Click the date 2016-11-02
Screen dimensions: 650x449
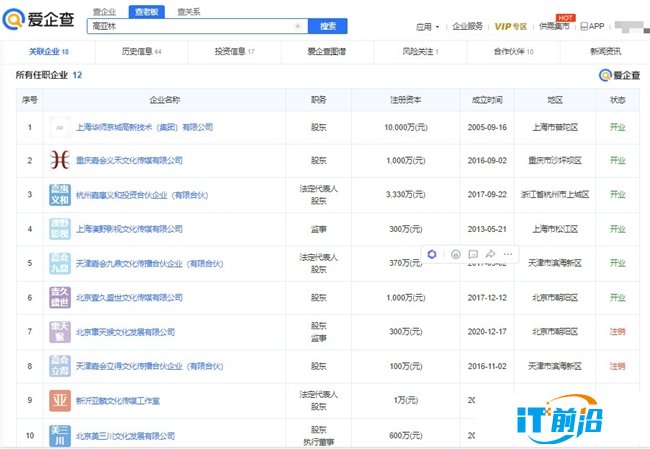coord(487,366)
